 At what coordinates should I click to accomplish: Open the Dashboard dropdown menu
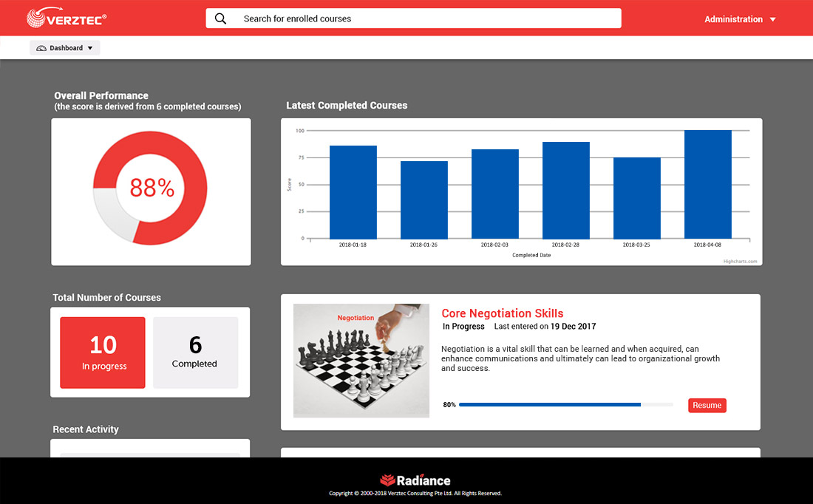[65, 48]
